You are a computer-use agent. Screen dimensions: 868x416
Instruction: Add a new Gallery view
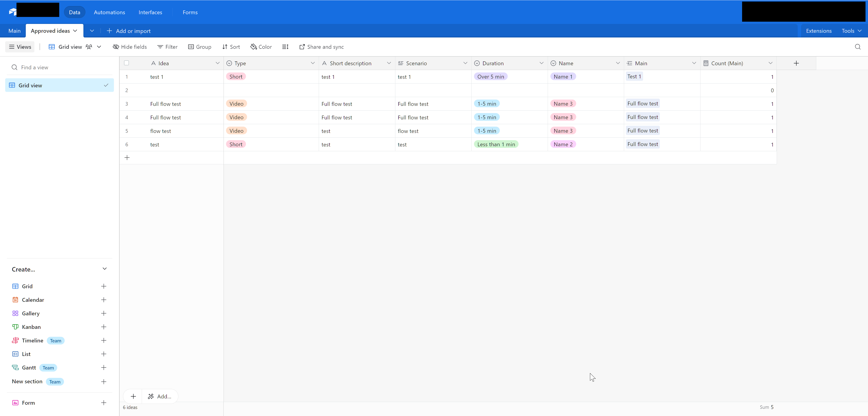(x=104, y=313)
